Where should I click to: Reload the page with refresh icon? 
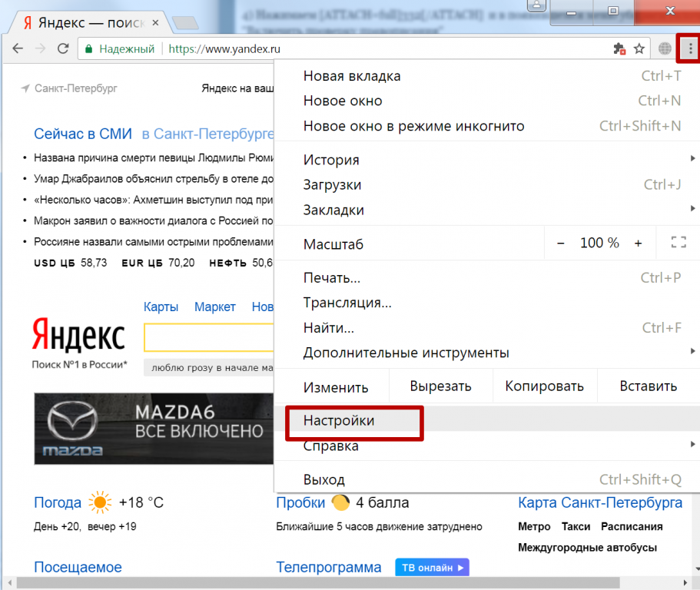coord(63,48)
